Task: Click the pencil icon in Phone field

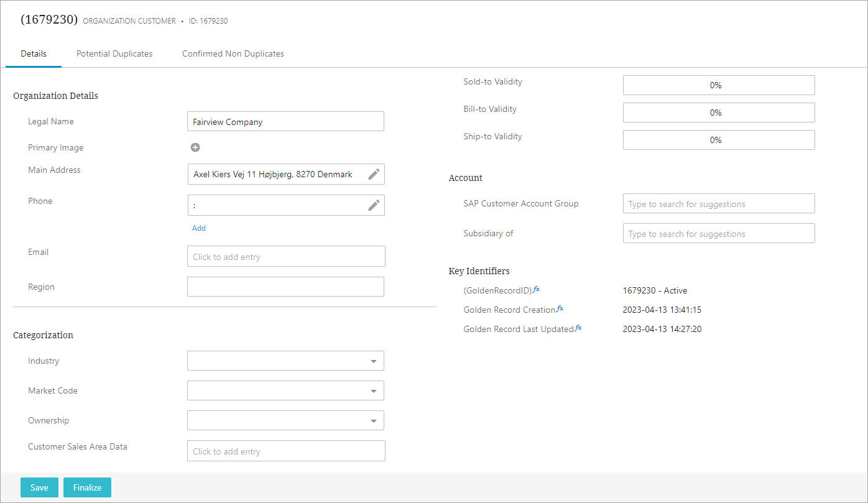Action: [374, 205]
